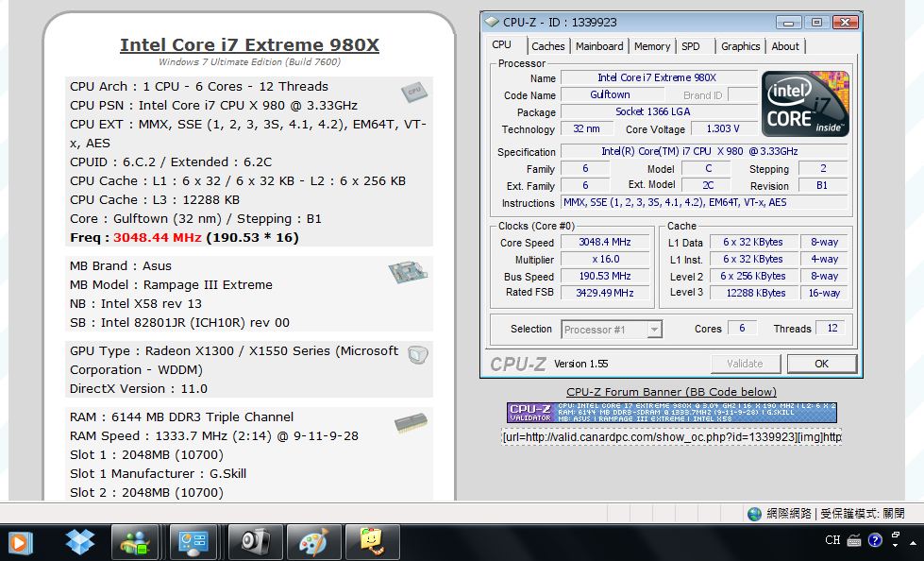Click the Revision value B1

(823, 185)
